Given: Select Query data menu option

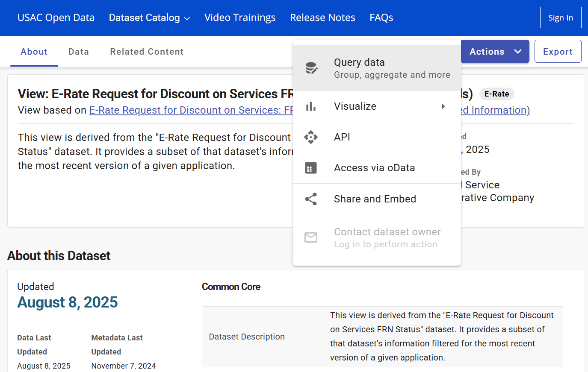Looking at the screenshot, I should pos(391,68).
